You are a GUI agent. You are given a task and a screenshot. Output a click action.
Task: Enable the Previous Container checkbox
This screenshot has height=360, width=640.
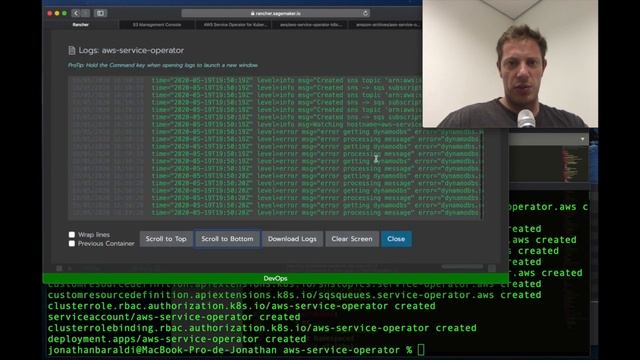72,243
